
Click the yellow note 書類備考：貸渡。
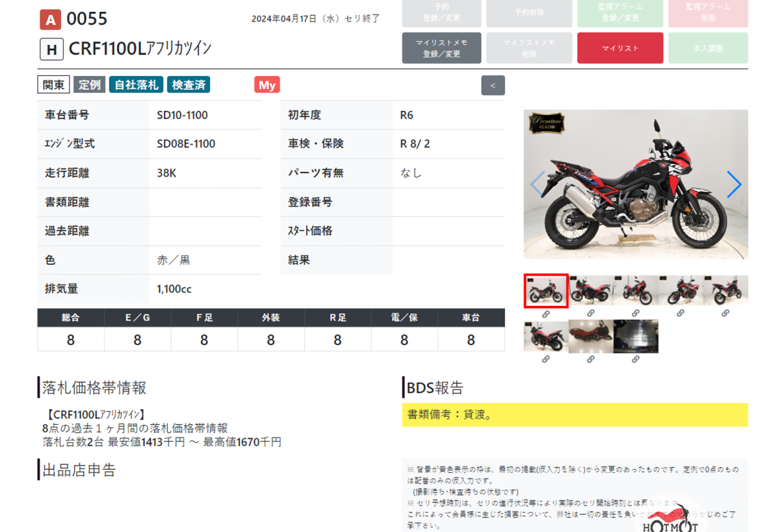(575, 414)
